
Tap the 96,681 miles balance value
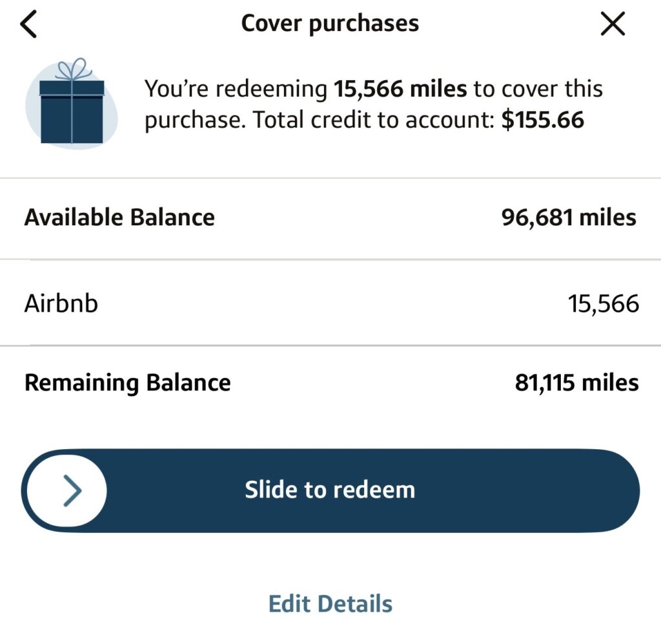coord(569,217)
